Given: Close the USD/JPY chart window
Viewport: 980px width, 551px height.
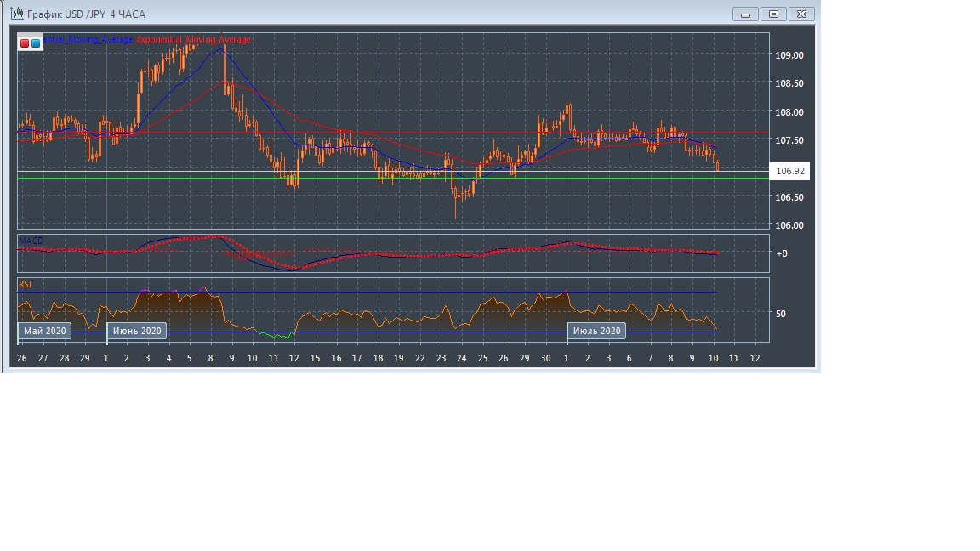Looking at the screenshot, I should [x=801, y=14].
